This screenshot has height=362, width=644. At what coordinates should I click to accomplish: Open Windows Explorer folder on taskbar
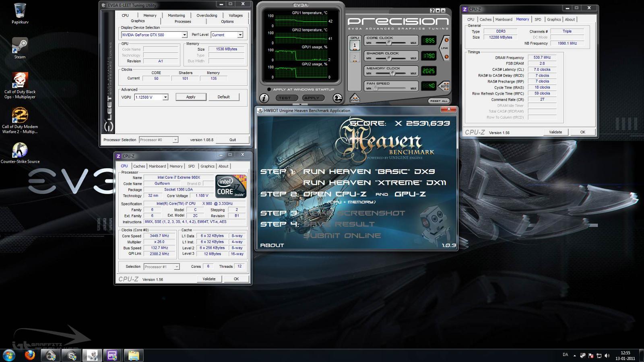pyautogui.click(x=134, y=355)
